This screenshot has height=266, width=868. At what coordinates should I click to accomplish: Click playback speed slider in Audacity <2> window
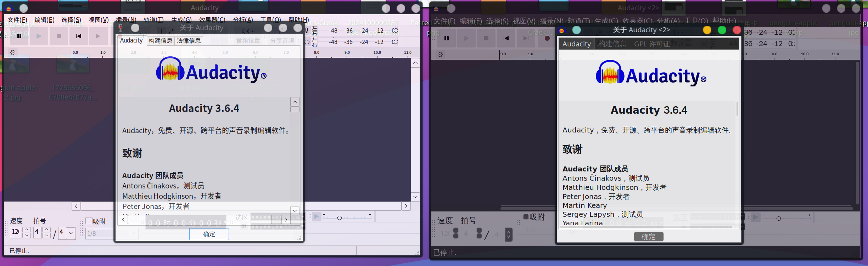coord(786,218)
